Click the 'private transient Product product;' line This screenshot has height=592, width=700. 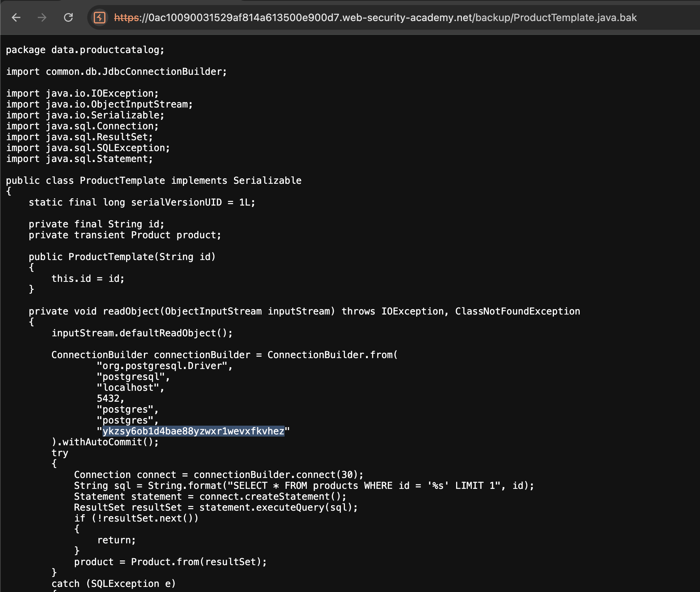pyautogui.click(x=125, y=235)
